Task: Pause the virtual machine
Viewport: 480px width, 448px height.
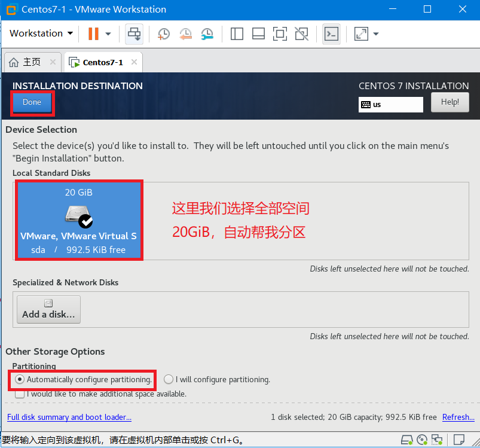Action: click(x=93, y=33)
